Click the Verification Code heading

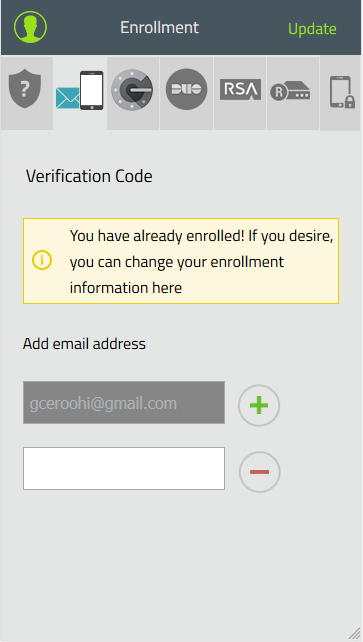tap(89, 176)
